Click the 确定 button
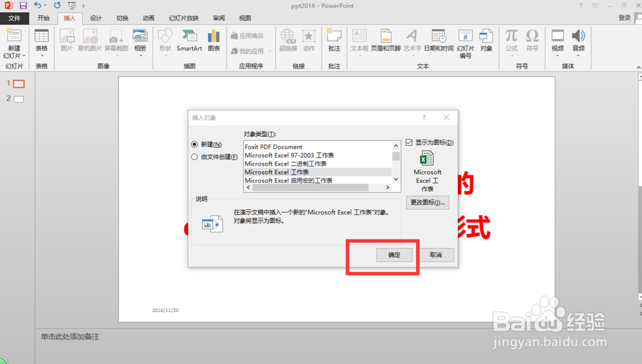The width and height of the screenshot is (642, 364). pos(394,255)
